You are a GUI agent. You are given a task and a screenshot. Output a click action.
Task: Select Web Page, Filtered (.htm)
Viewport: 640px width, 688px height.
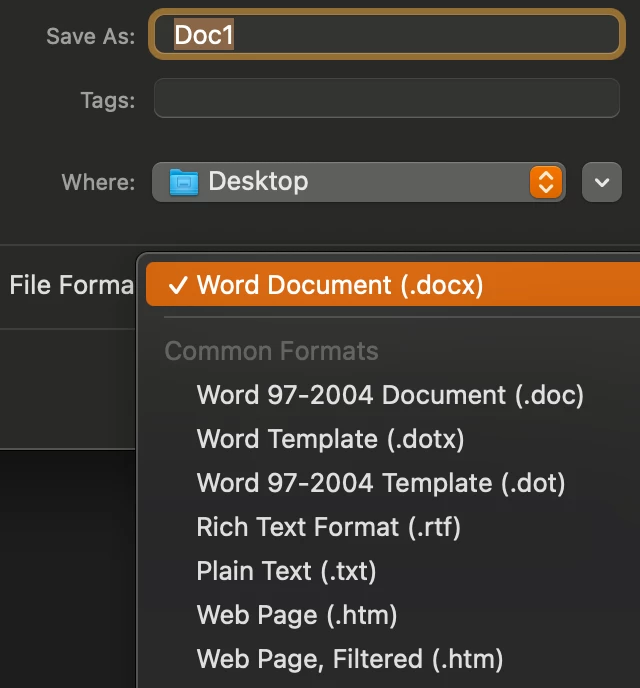click(x=350, y=659)
